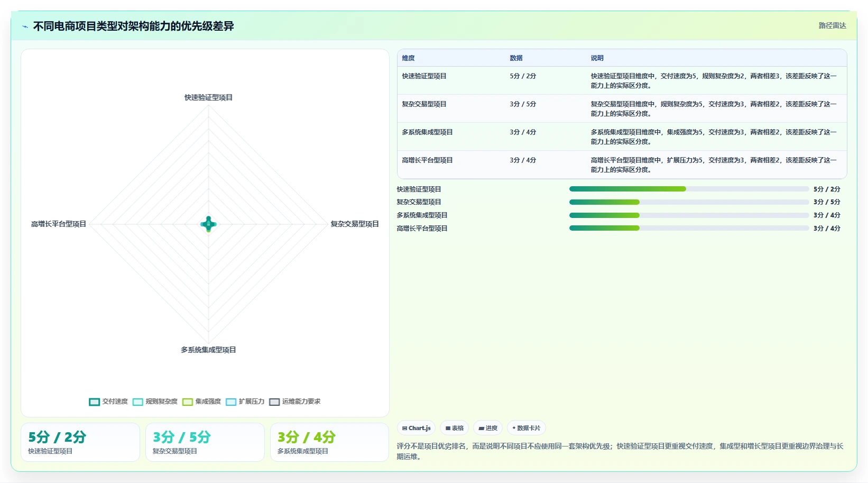
Task: Click the 5分 / 2分 table cell
Action: 523,76
